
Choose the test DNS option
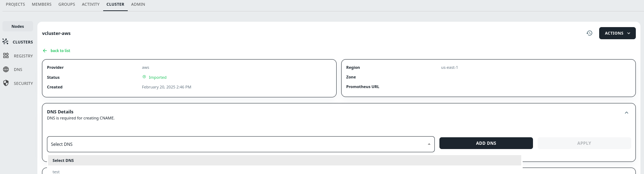(x=285, y=171)
